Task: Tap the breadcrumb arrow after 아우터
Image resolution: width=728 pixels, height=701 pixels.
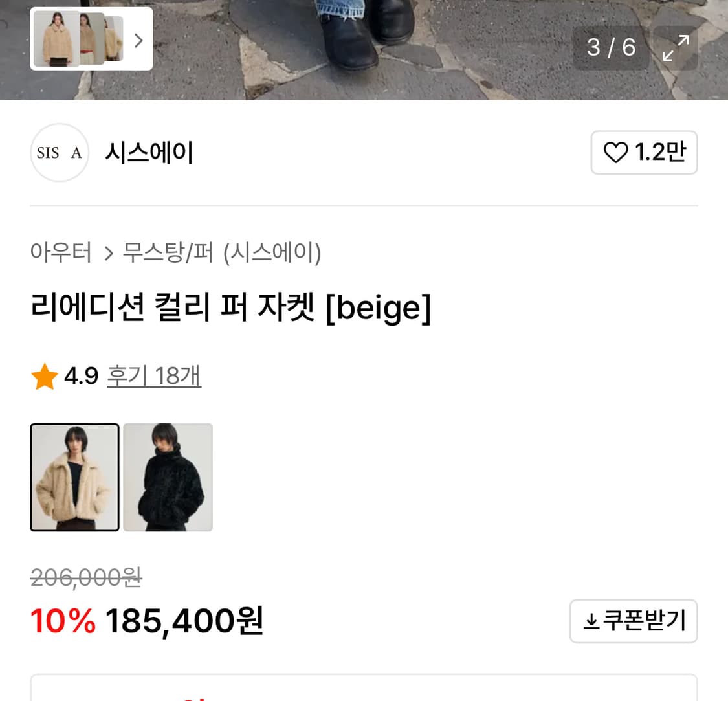Action: [108, 253]
